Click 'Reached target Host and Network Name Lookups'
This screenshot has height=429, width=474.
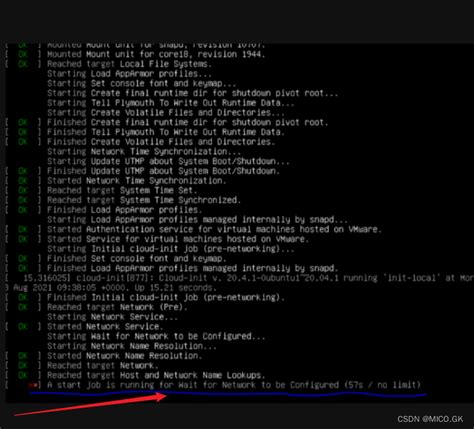click(x=156, y=375)
